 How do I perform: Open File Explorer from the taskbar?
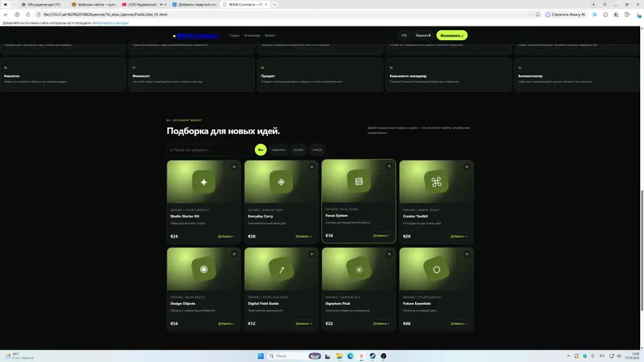click(x=339, y=356)
